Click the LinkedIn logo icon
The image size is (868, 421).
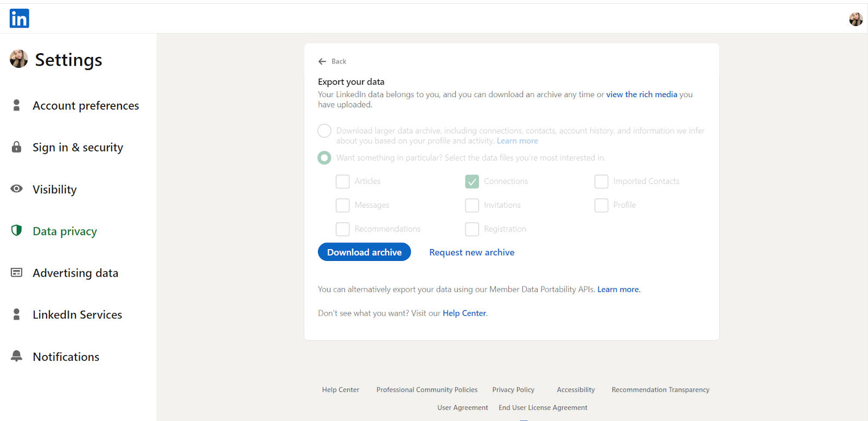20,18
